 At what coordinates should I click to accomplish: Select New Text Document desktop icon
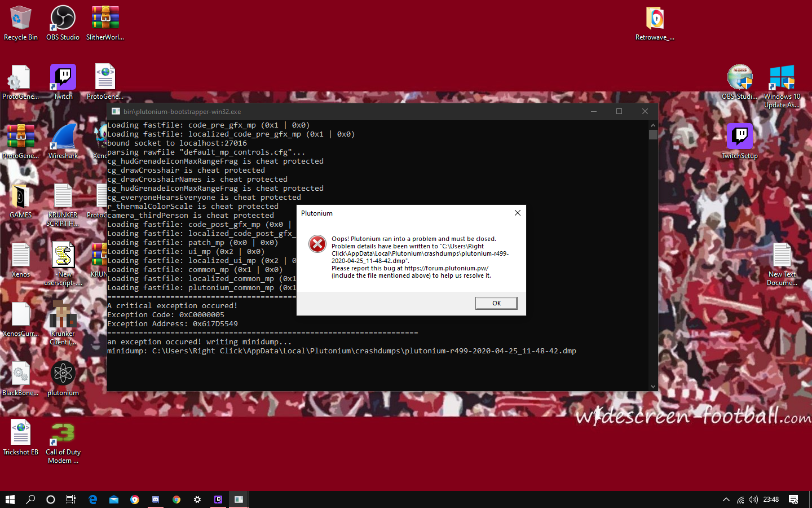click(782, 264)
